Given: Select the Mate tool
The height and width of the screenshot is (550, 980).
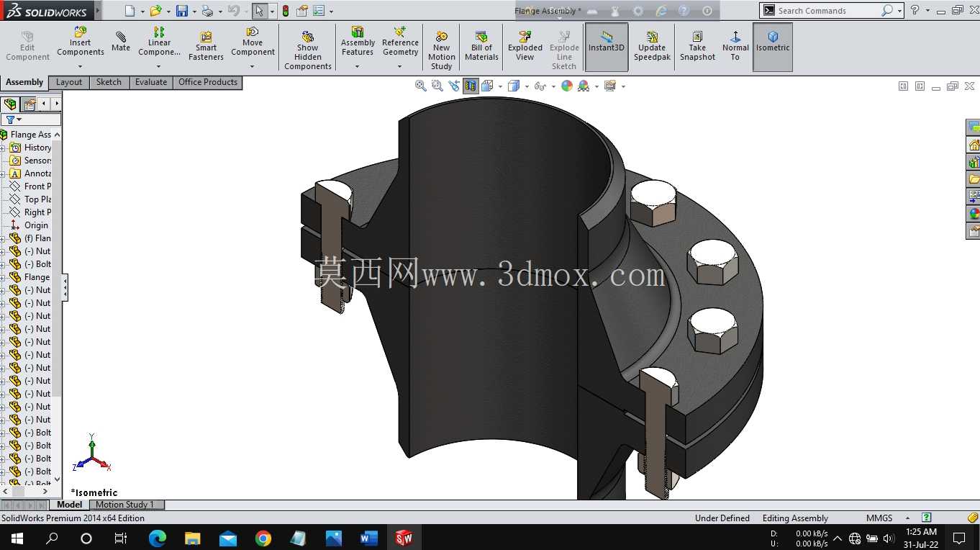Looking at the screenshot, I should [121, 42].
